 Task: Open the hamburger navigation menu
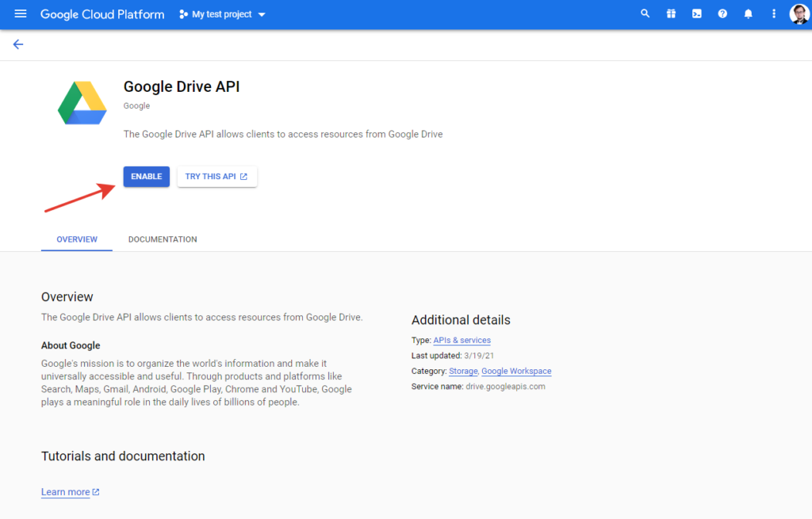coord(21,14)
